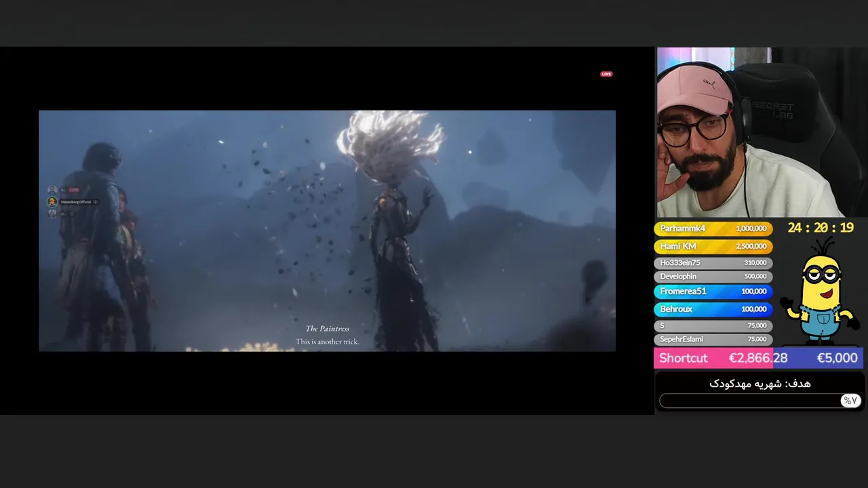Select the Develophin donor row
This screenshot has width=868, height=488.
(x=713, y=277)
